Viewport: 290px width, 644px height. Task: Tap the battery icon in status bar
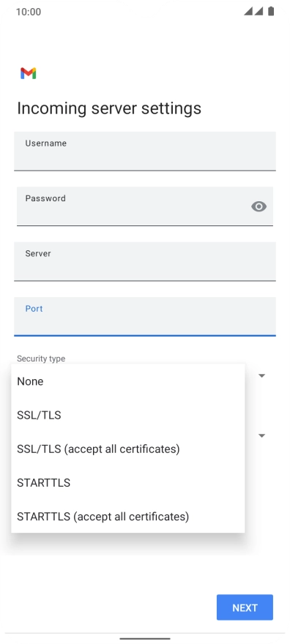[271, 11]
